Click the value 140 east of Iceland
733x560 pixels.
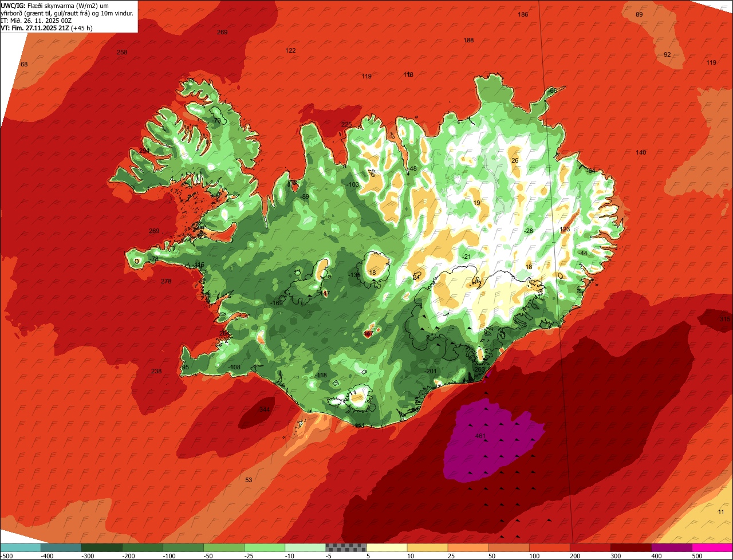[x=641, y=152]
